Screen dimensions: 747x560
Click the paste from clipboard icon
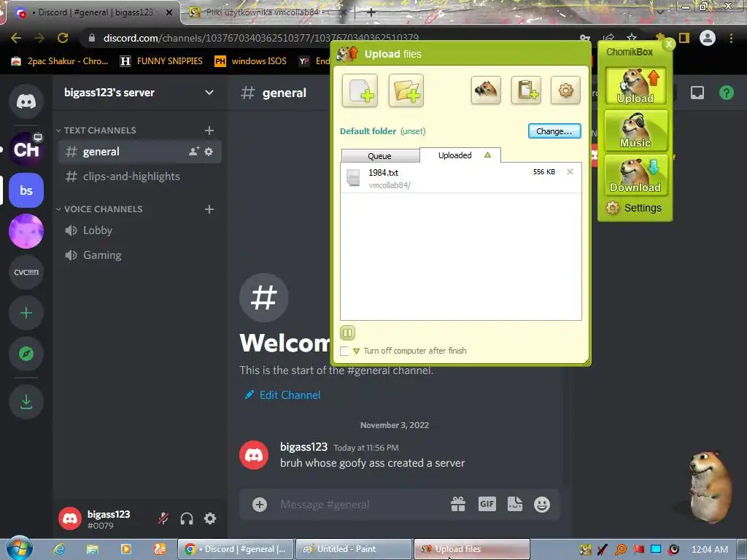(x=526, y=90)
